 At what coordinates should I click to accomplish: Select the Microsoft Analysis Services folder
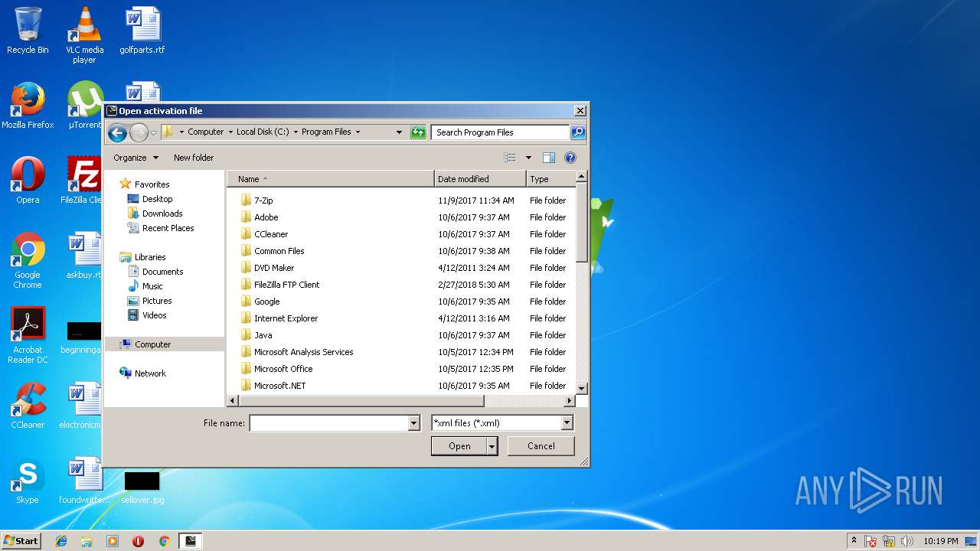coord(303,352)
